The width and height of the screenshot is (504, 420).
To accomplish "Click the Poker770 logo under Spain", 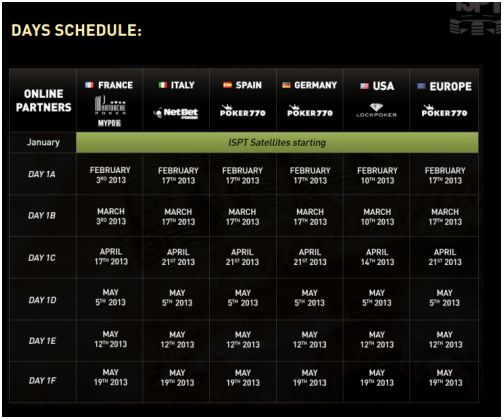I will 243,111.
